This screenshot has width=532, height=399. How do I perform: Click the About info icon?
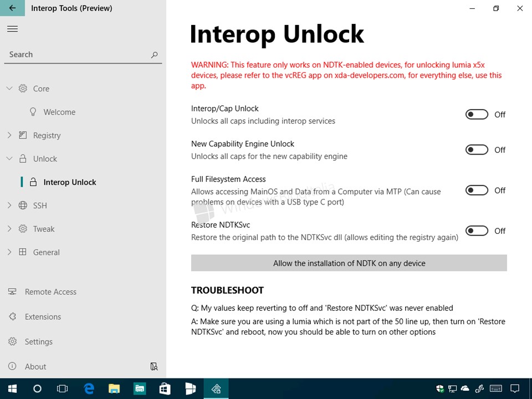click(x=12, y=366)
